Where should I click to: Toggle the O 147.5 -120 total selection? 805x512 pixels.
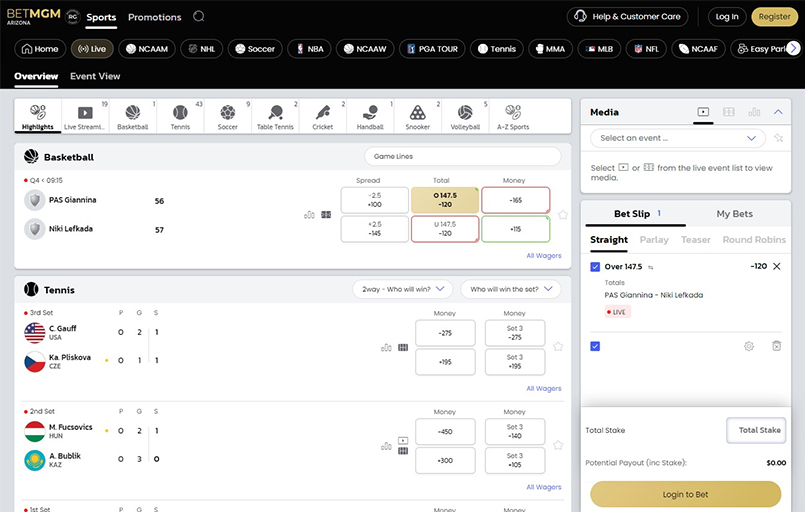coord(445,200)
